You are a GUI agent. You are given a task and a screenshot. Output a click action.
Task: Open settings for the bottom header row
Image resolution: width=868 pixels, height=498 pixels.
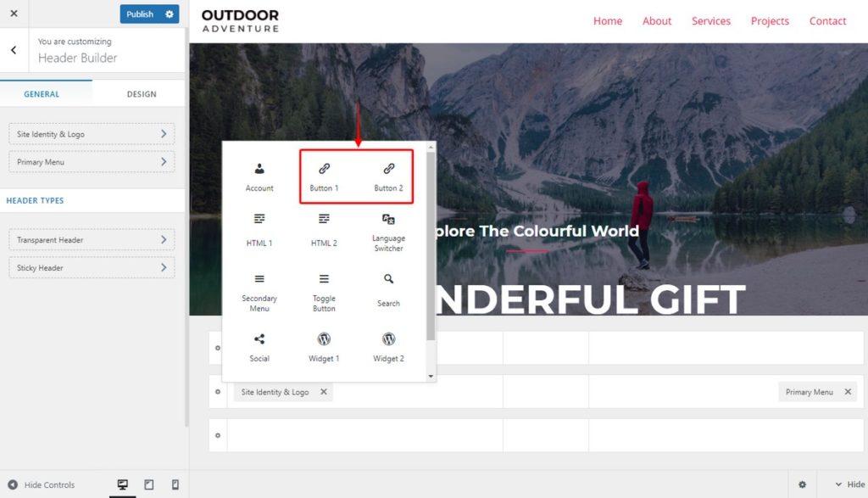218,435
